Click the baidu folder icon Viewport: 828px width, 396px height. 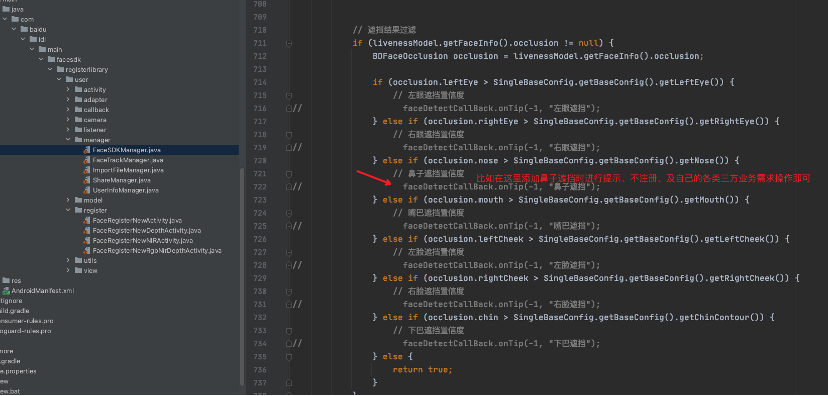(x=24, y=30)
